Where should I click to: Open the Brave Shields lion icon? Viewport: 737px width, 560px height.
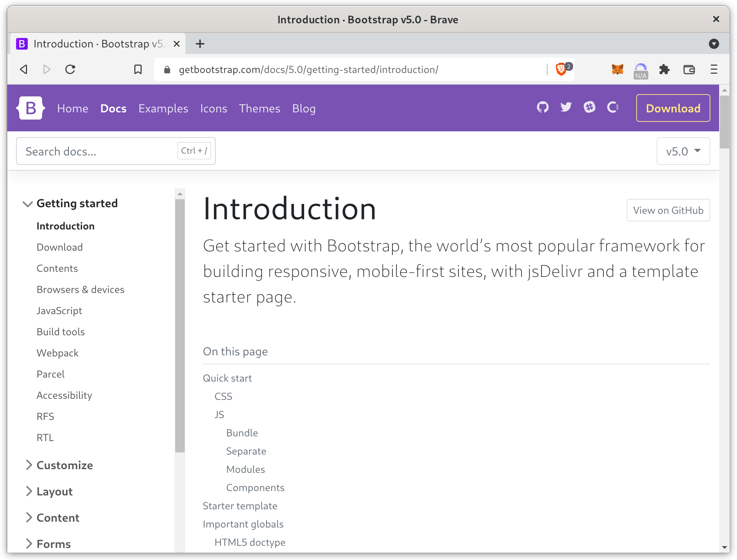coord(561,69)
